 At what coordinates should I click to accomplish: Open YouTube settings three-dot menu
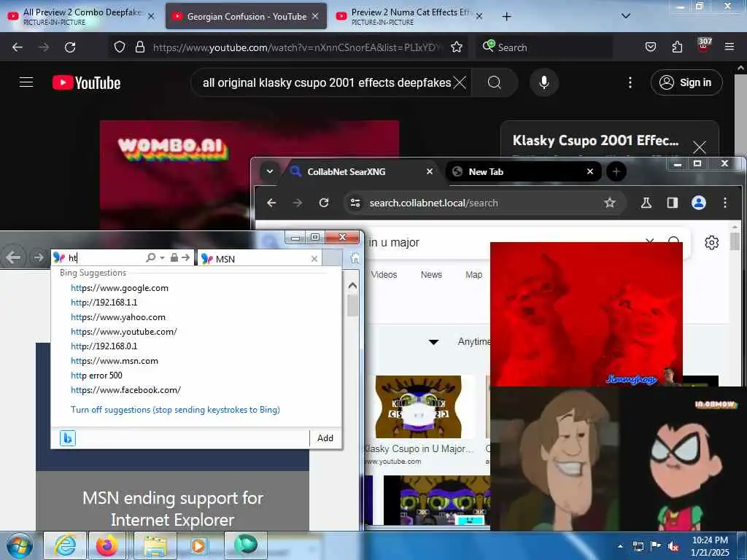point(630,82)
